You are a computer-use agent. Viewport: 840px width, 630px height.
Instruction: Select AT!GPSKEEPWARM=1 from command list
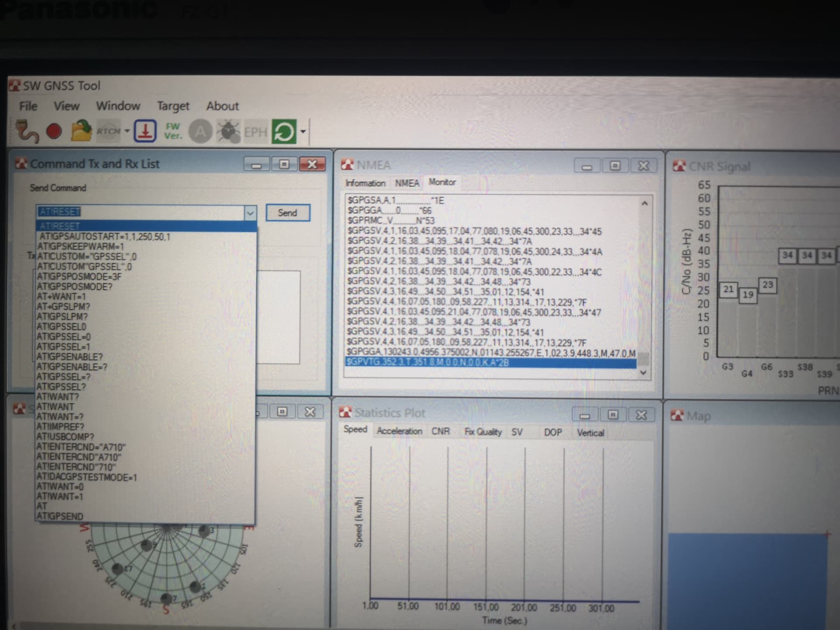coord(80,246)
